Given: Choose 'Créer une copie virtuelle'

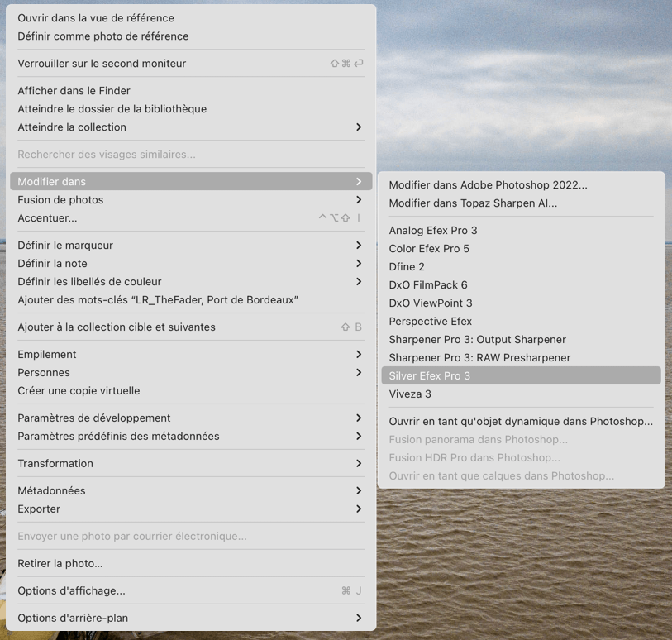Looking at the screenshot, I should [x=191, y=390].
